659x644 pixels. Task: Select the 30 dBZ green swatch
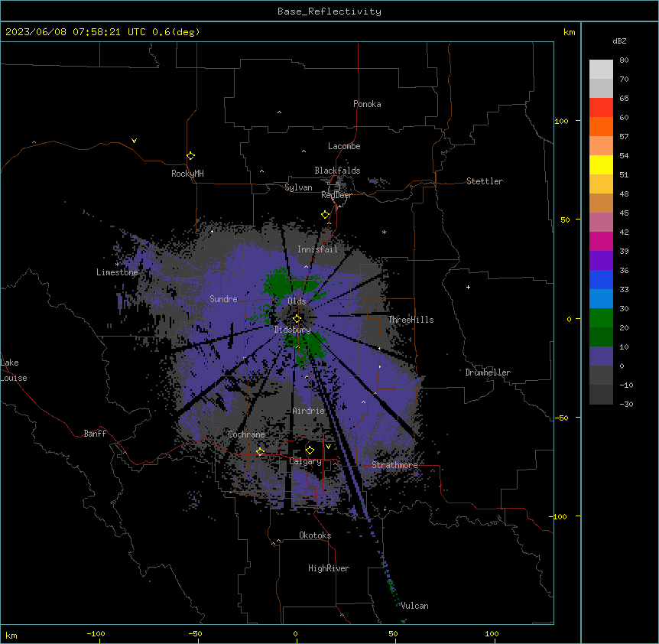[601, 318]
